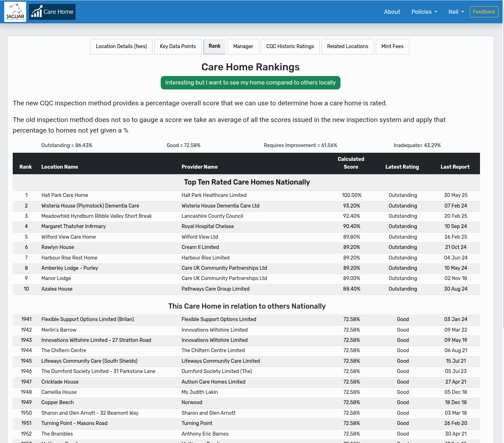Open the Key Data Points tab
This screenshot has width=504, height=443.
pyautogui.click(x=178, y=46)
